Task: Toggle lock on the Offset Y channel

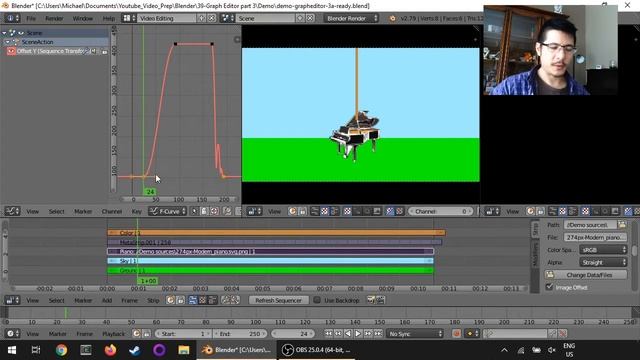Action: pos(104,51)
